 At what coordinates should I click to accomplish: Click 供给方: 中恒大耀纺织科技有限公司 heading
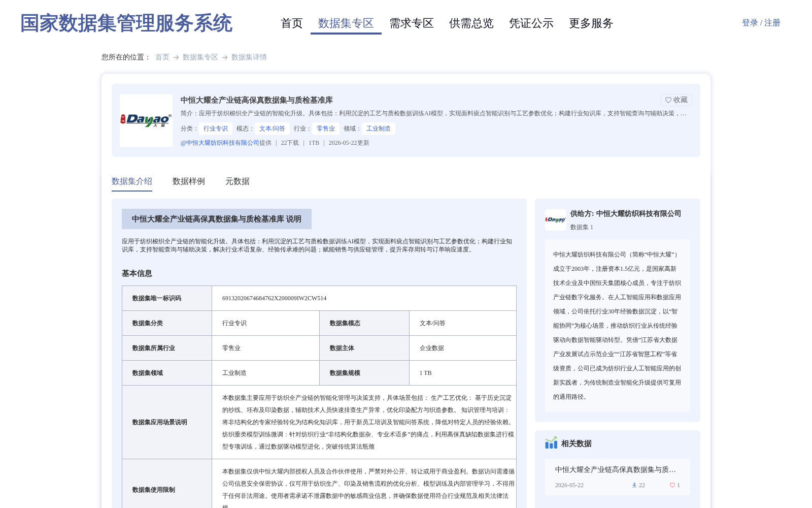[626, 214]
